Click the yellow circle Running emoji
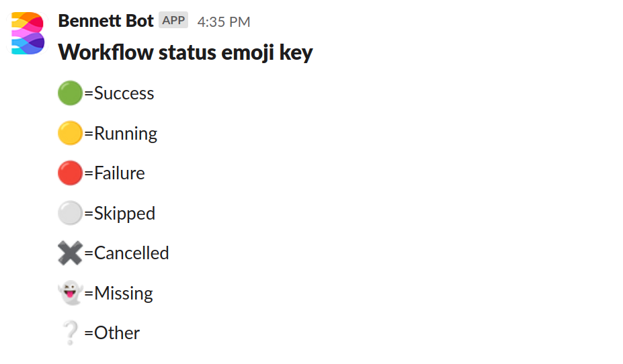 coord(71,133)
